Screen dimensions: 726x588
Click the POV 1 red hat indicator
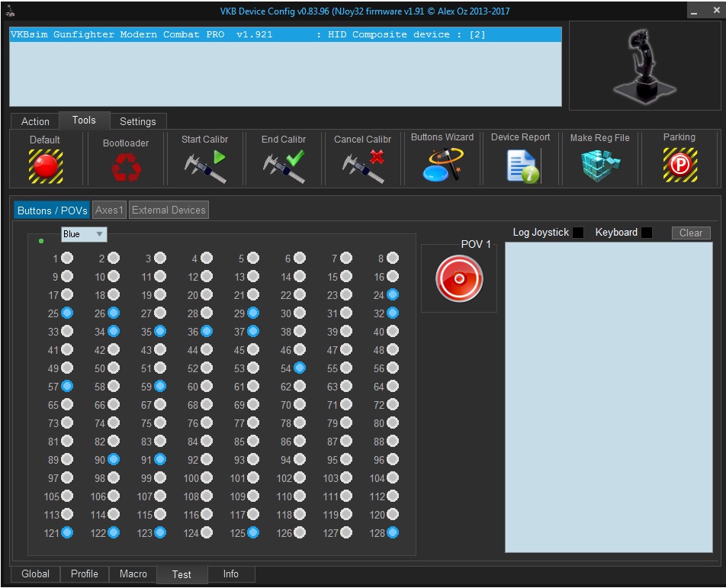pyautogui.click(x=459, y=279)
